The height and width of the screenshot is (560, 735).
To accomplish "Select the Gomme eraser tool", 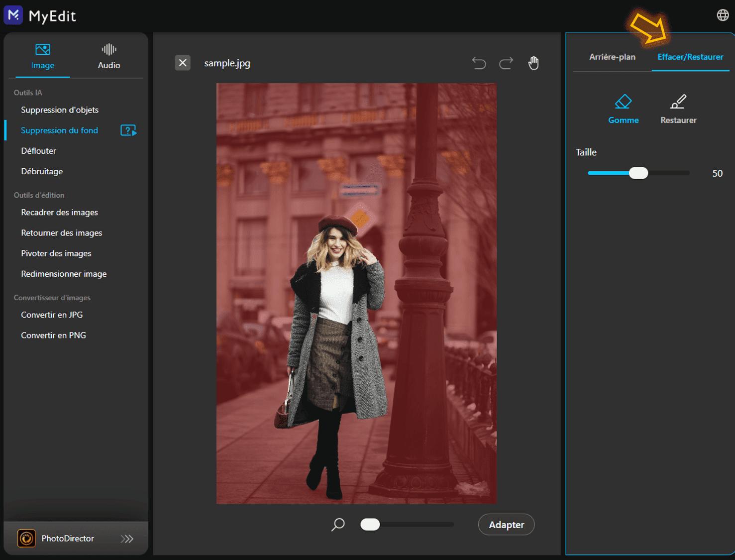I will [x=623, y=109].
